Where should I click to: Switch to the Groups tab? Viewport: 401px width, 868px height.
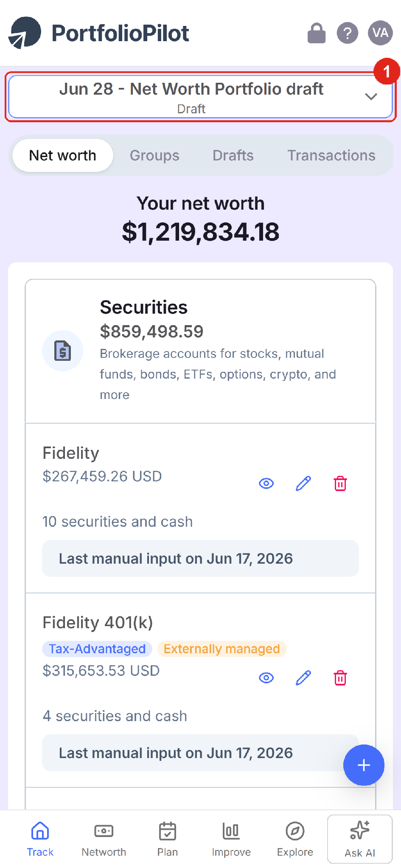click(154, 155)
